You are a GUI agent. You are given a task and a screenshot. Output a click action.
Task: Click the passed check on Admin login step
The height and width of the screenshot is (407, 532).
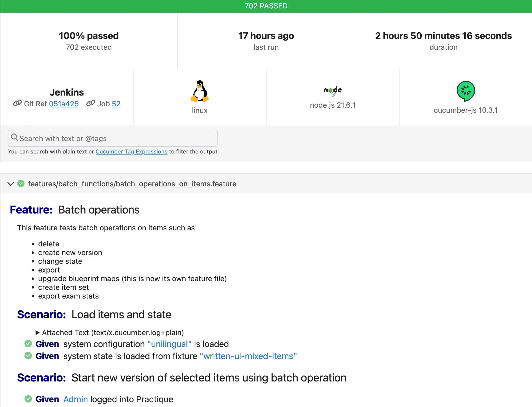[28, 399]
